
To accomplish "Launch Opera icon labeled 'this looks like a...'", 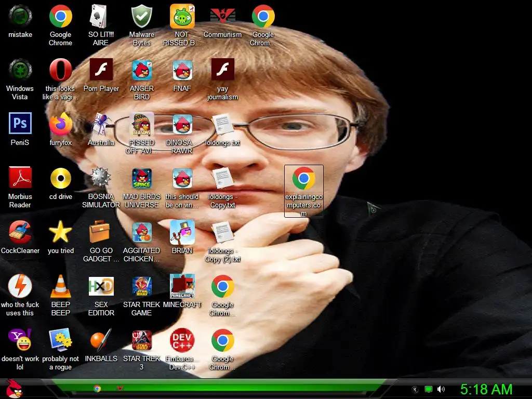I will [60, 71].
